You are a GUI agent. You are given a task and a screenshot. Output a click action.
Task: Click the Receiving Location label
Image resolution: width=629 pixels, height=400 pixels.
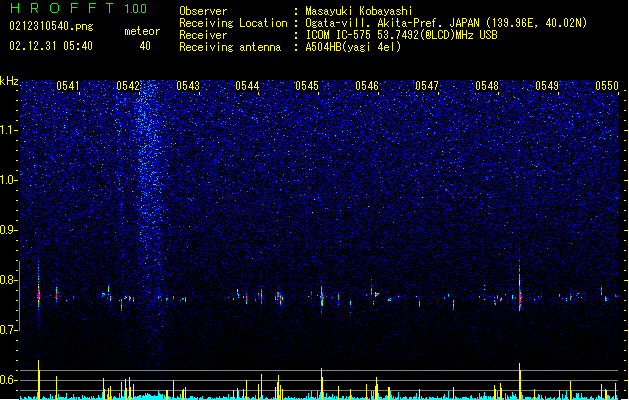click(233, 23)
